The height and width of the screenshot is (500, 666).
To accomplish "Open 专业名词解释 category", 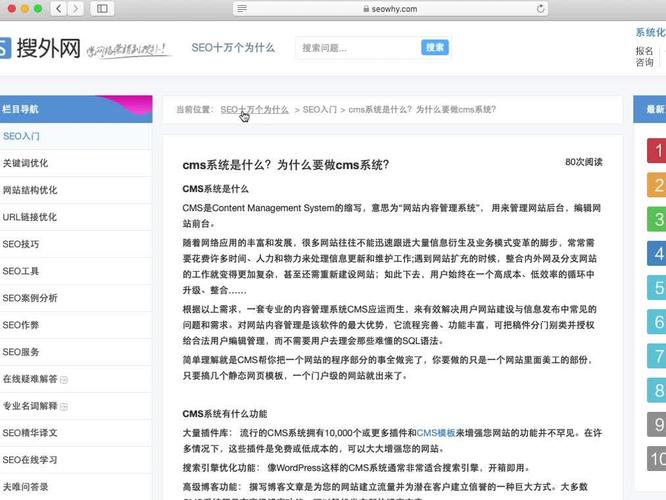I will [30, 406].
